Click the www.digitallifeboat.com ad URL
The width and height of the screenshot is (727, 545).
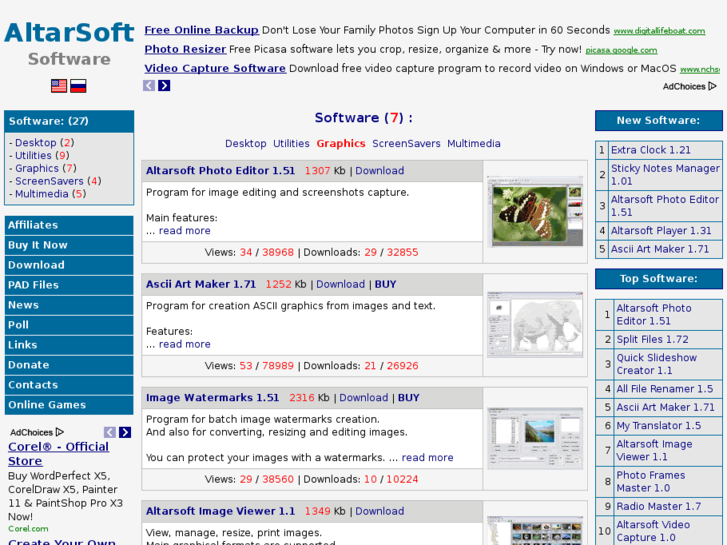click(x=659, y=31)
